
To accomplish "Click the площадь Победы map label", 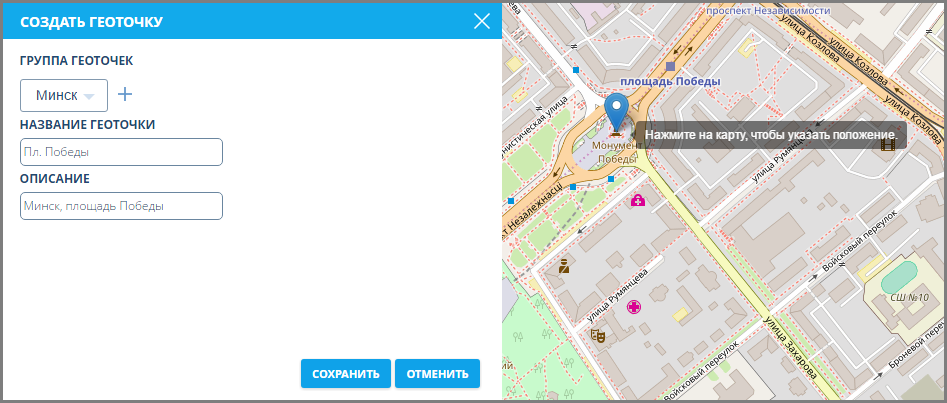I will [x=669, y=82].
